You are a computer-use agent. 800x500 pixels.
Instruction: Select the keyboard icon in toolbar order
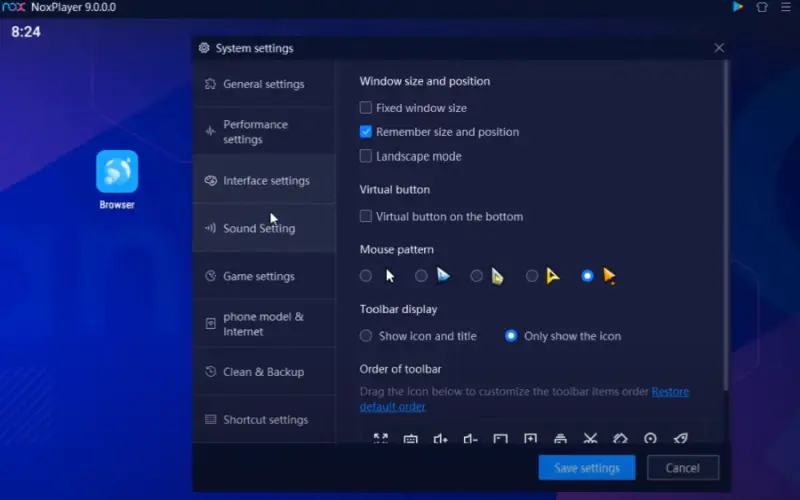(x=411, y=438)
